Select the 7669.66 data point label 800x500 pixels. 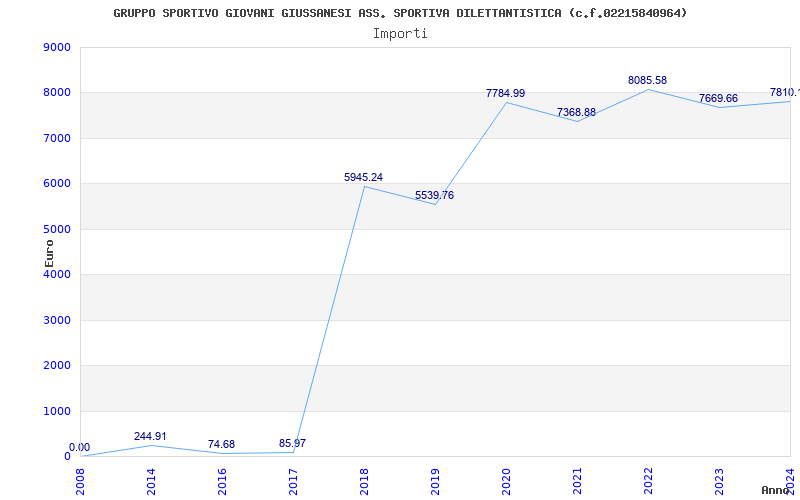click(x=718, y=98)
